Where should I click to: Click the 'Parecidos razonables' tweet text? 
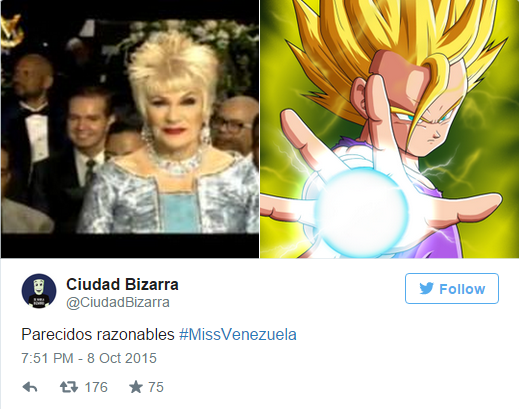pos(98,334)
